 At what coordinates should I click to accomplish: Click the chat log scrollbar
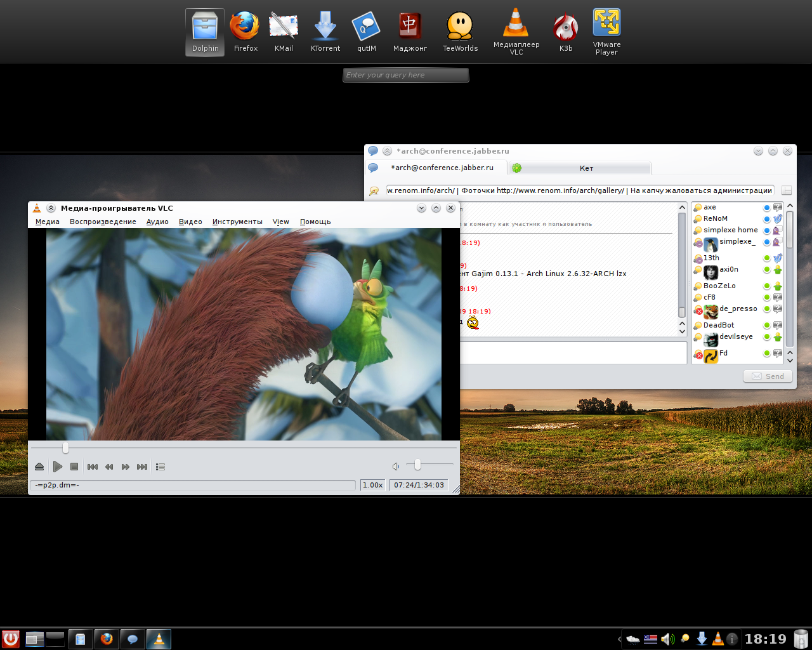(x=682, y=269)
